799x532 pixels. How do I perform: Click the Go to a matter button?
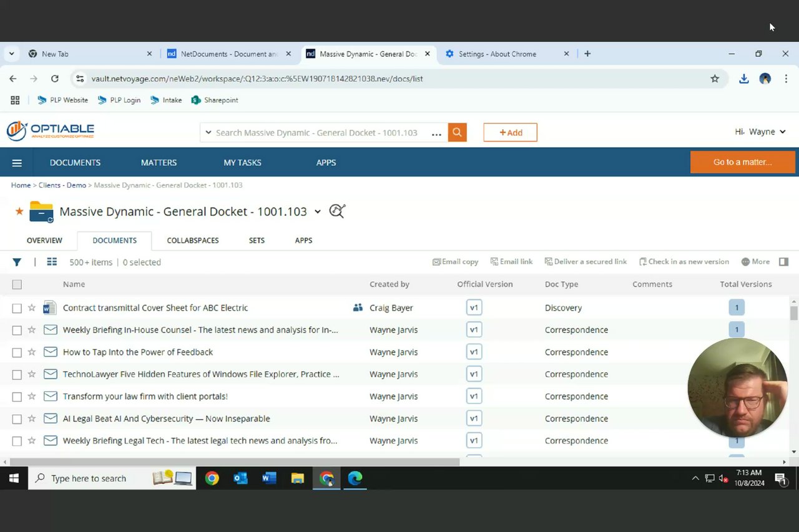(742, 162)
